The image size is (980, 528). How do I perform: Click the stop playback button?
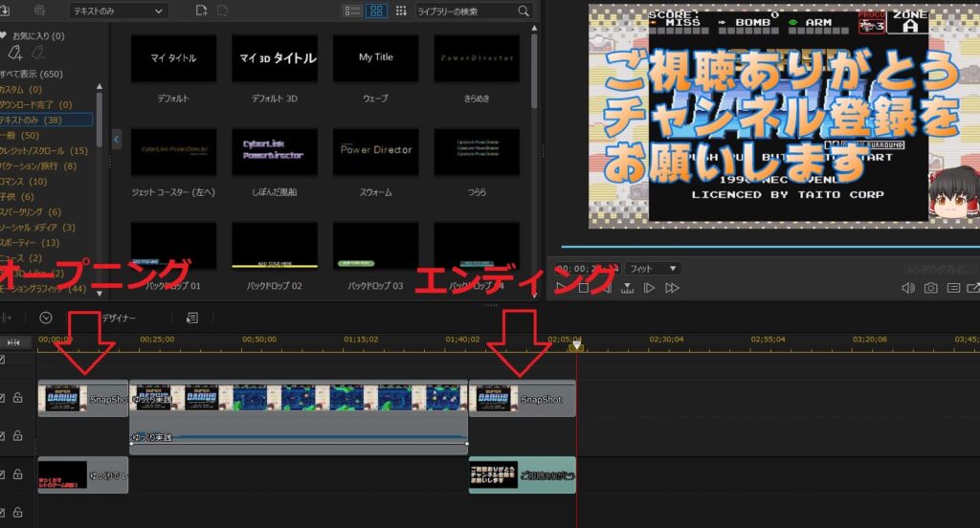(x=583, y=288)
